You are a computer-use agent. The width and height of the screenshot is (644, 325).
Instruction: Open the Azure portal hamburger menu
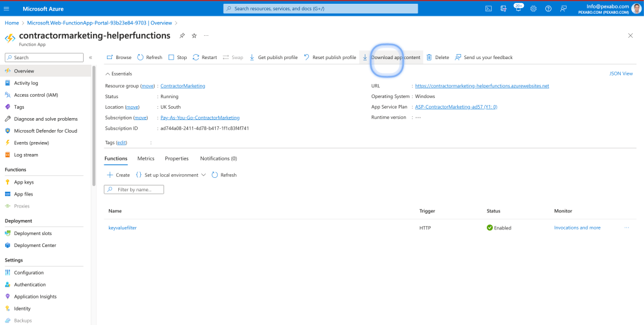click(x=6, y=9)
